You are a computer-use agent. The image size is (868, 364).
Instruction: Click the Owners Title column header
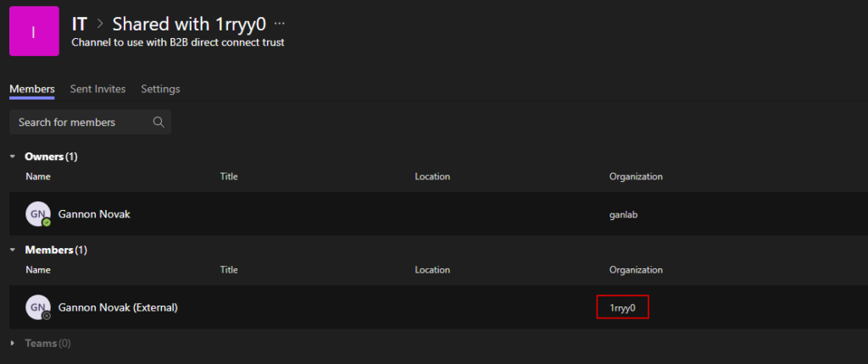click(x=229, y=176)
